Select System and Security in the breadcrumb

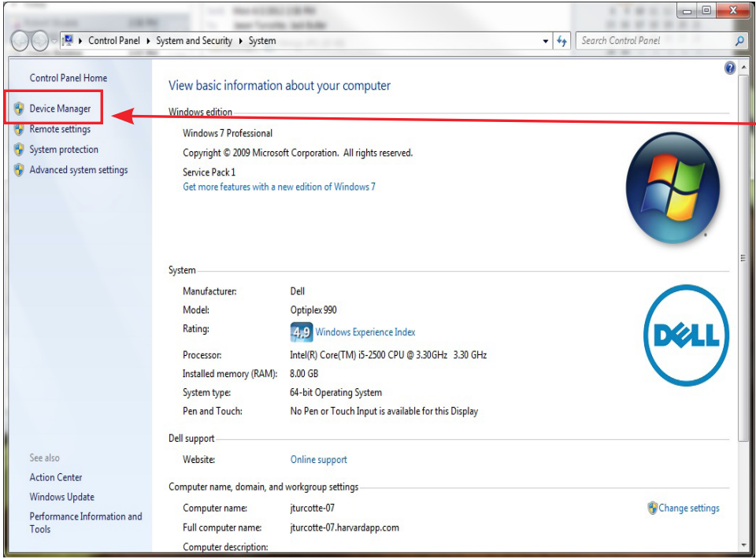(x=194, y=40)
